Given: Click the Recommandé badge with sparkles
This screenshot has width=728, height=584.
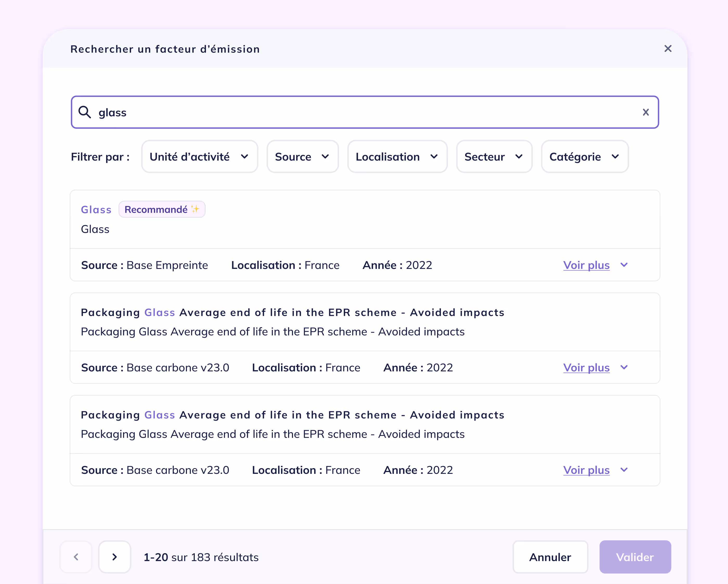Looking at the screenshot, I should 162,209.
